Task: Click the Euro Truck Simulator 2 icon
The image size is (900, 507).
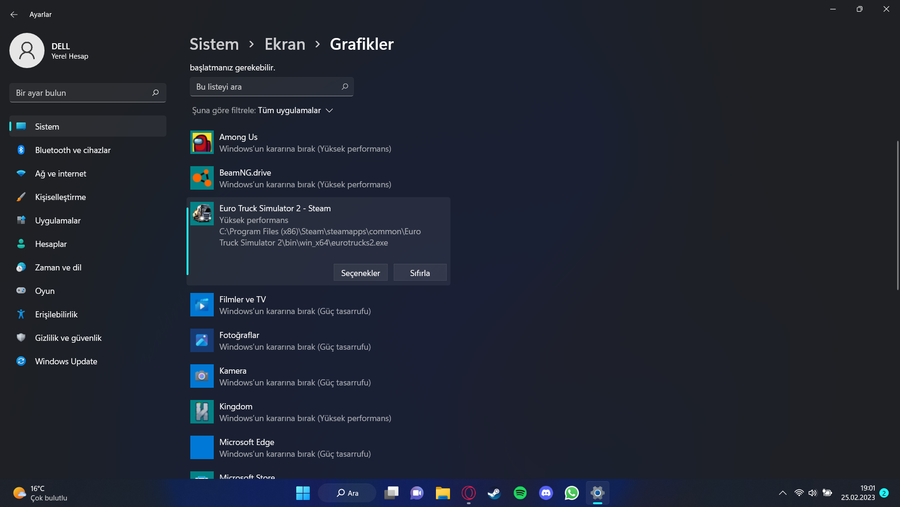Action: [x=201, y=214]
